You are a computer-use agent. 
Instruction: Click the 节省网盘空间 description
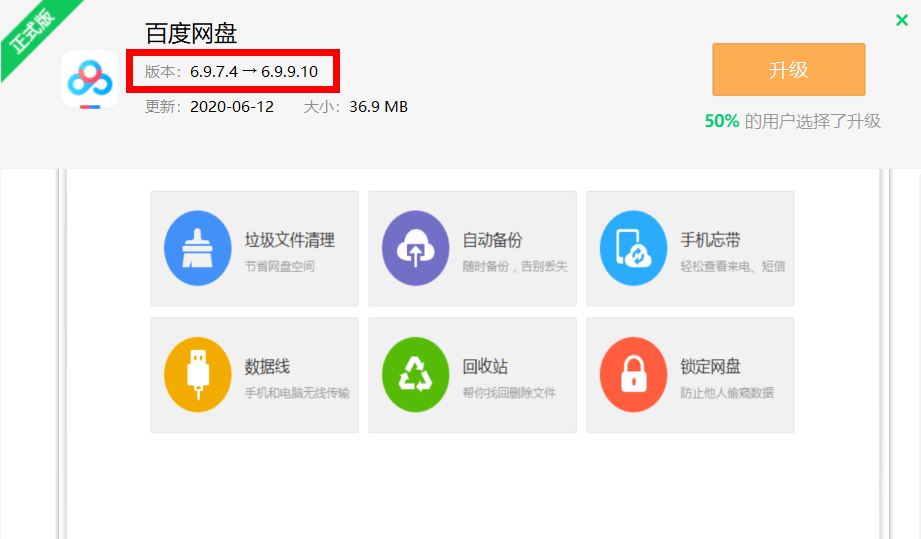click(x=280, y=267)
